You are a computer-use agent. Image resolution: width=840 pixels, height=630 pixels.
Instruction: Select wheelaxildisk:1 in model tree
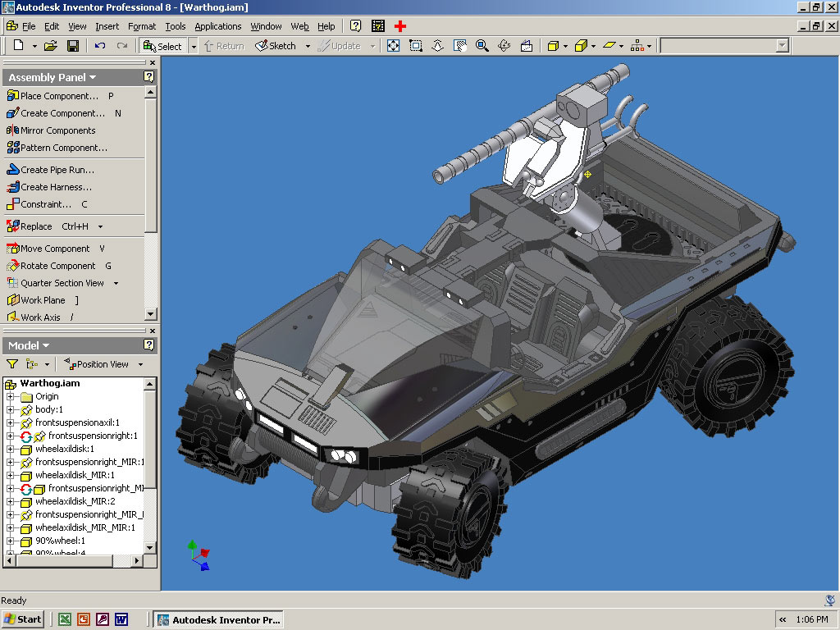pos(64,449)
